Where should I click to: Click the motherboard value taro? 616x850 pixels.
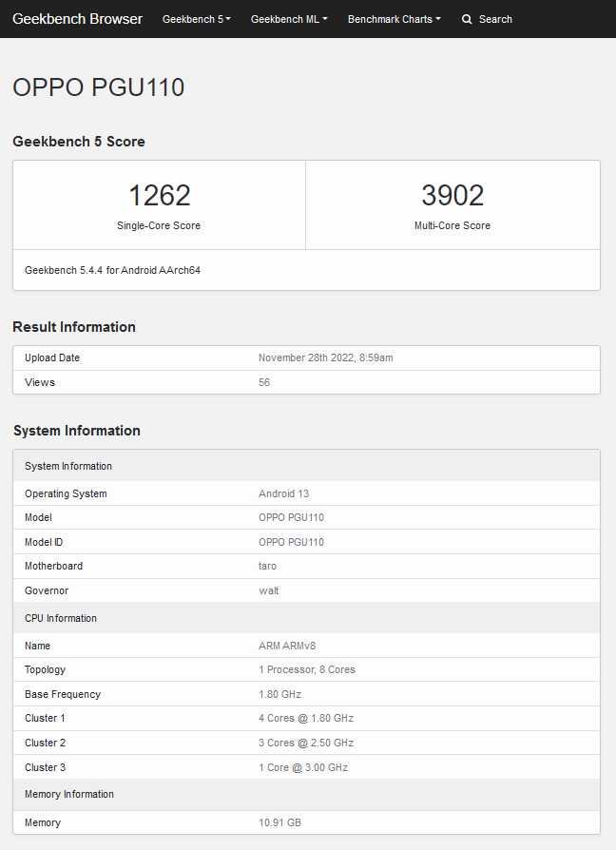[267, 566]
